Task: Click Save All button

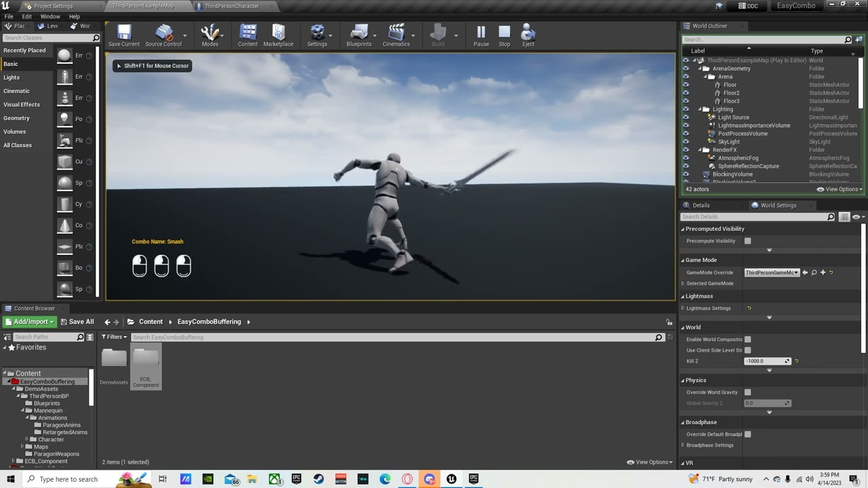Action: (x=77, y=322)
